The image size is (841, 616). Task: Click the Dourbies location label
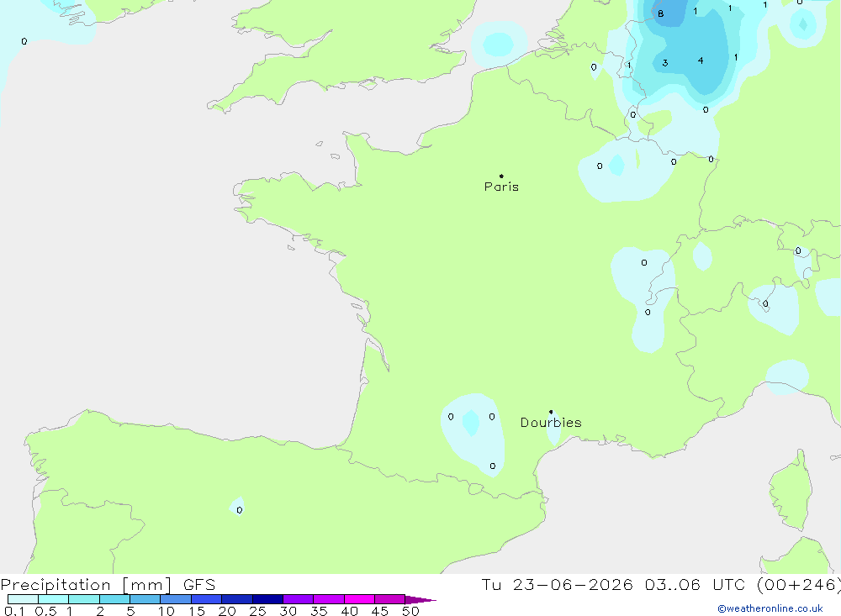551,423
